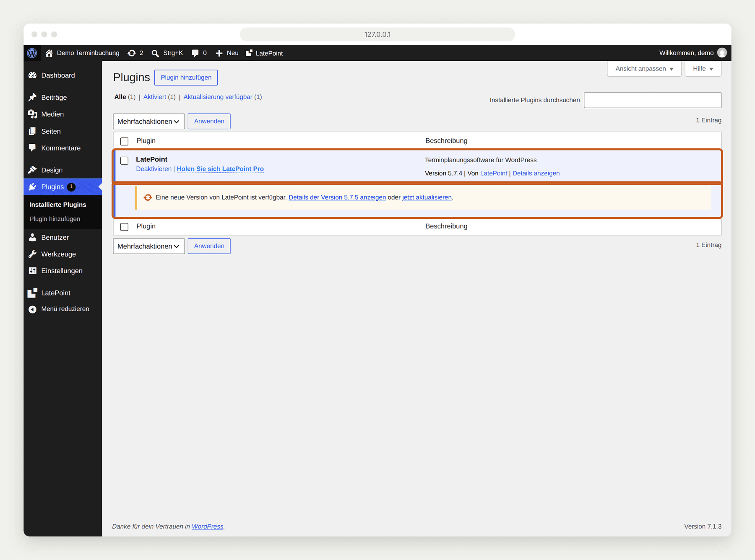
Task: Tick the select-all checkbox in table header
Action: click(x=125, y=141)
